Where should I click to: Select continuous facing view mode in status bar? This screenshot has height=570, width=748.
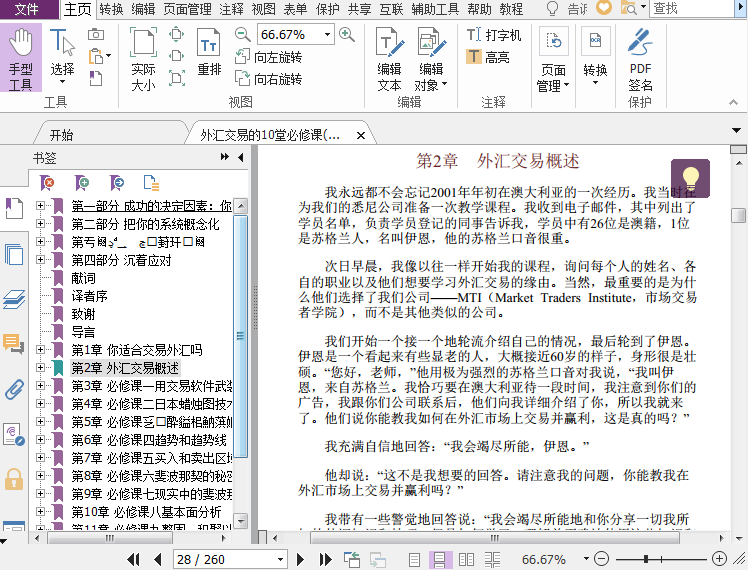coord(492,559)
